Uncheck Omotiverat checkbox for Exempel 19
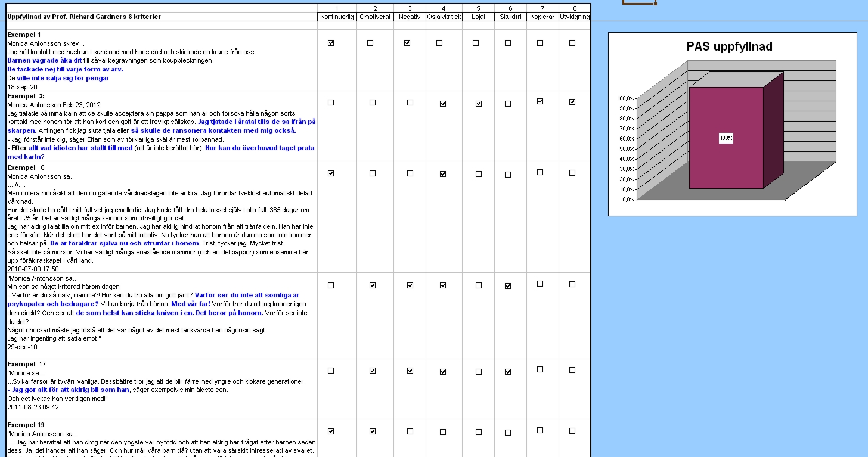The width and height of the screenshot is (868, 457). tap(373, 431)
